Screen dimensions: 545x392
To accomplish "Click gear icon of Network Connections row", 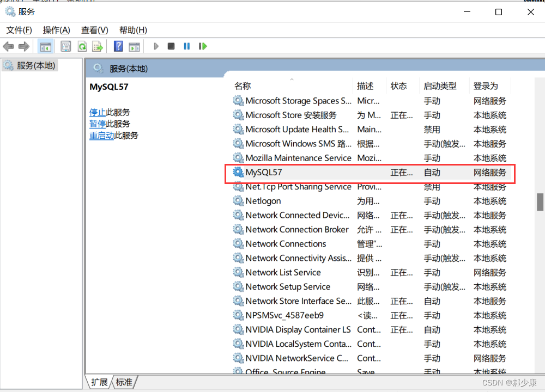I will 238,244.
